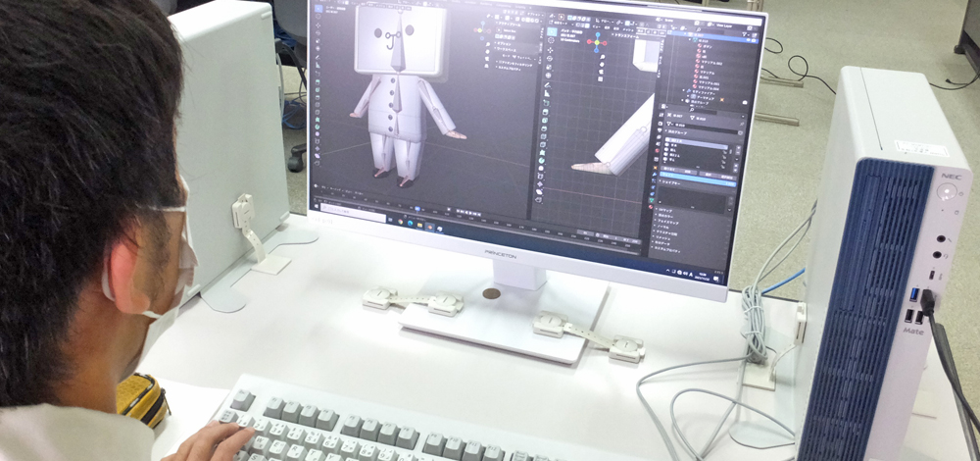Expand the テクスチャ空間 panel
Viewport: 980px width, 461px height.
tap(666, 233)
